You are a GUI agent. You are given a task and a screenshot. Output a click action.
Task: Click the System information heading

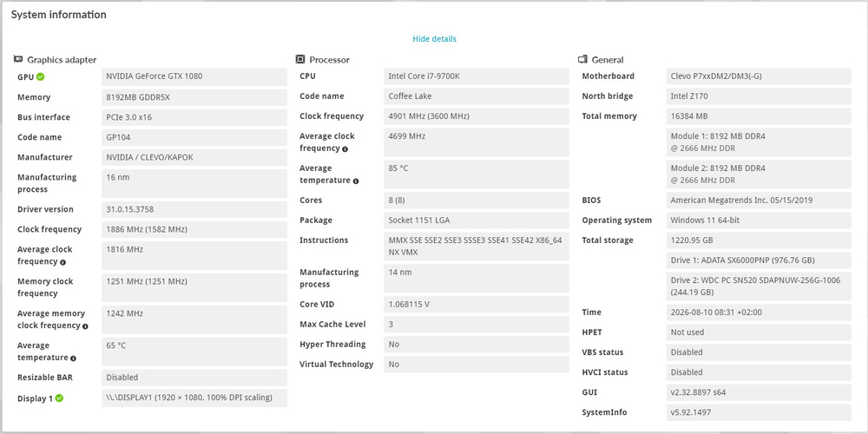click(x=59, y=15)
